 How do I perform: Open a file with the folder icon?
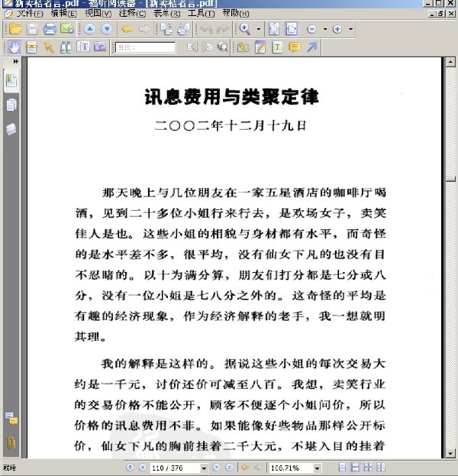[15, 29]
